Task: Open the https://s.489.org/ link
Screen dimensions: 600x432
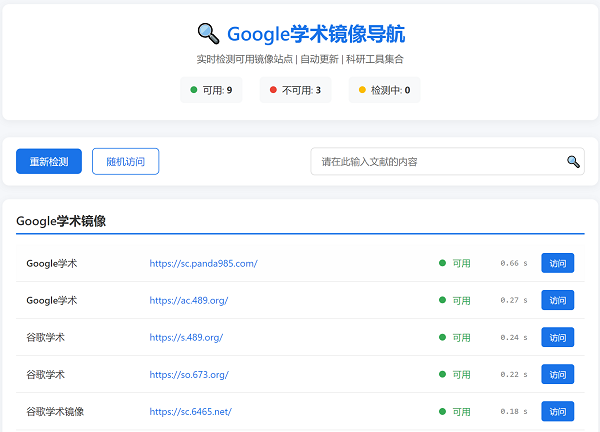Action: (186, 337)
